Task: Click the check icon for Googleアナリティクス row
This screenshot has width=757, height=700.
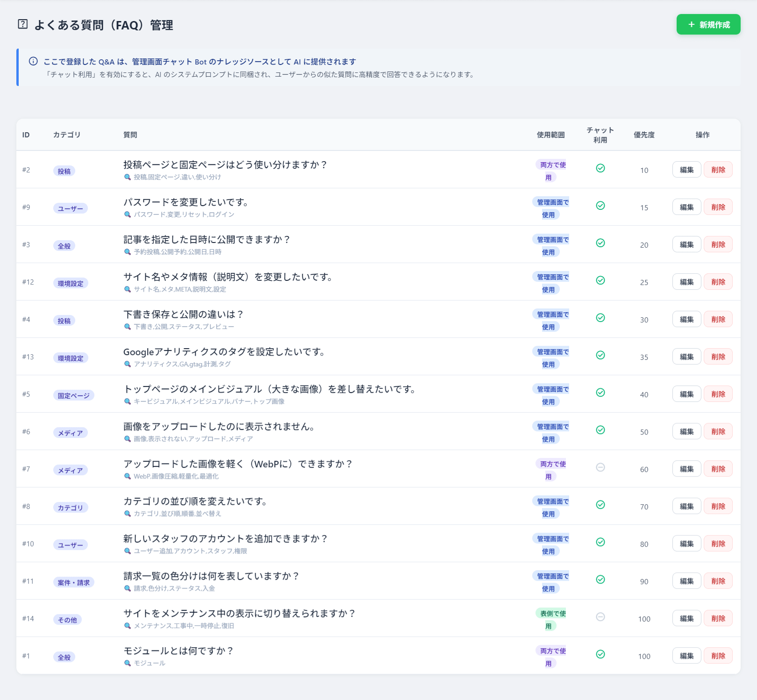Action: click(600, 355)
